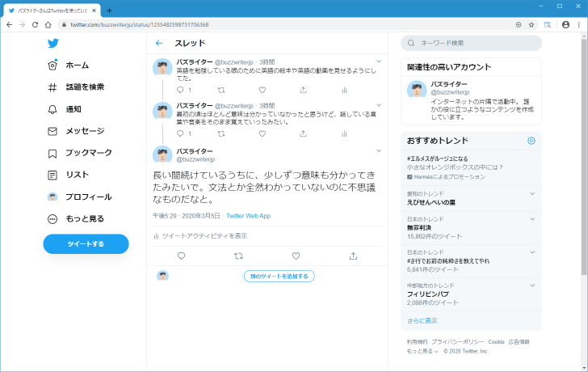This screenshot has width=588, height=372.
Task: Open リスト in the sidebar
Action: pos(69,175)
